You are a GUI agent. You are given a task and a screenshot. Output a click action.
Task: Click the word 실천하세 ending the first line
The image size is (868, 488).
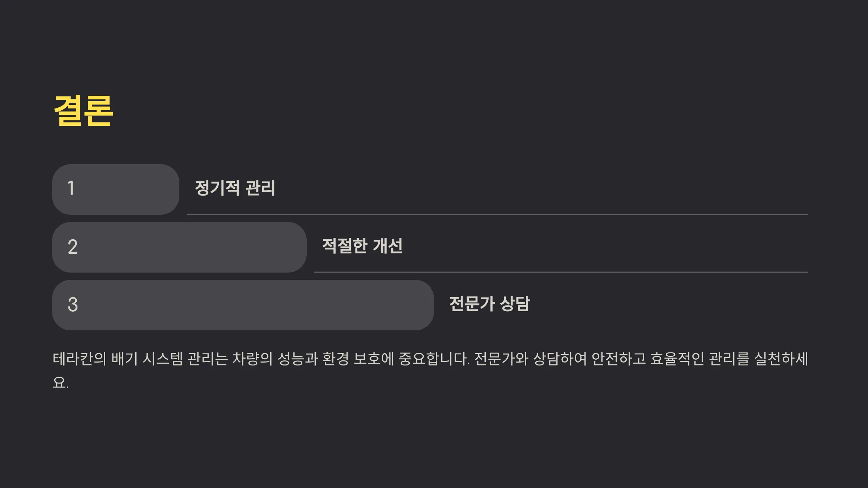click(781, 359)
